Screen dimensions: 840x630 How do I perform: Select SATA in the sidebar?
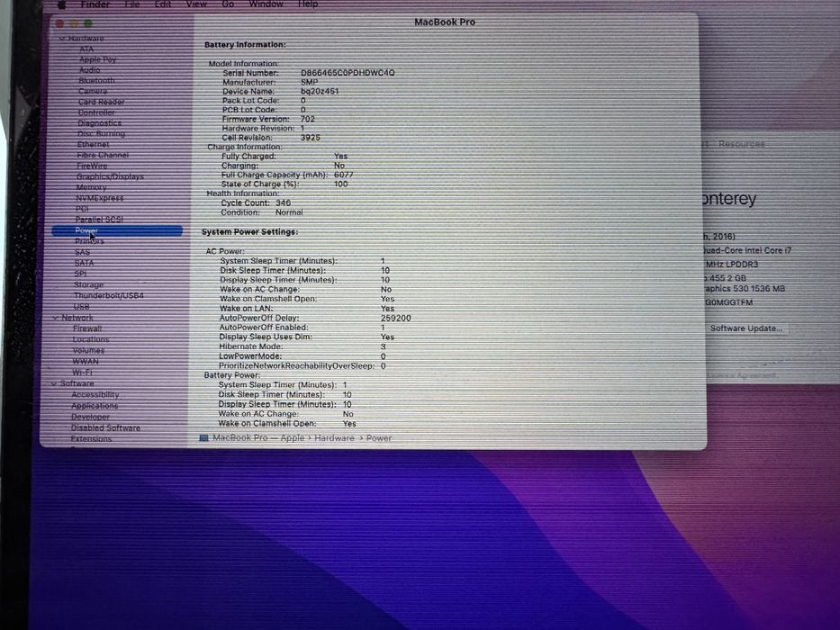(x=84, y=263)
